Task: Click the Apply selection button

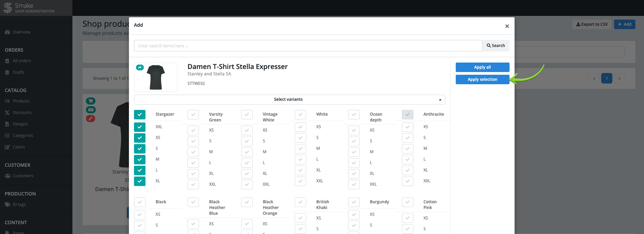Action: [482, 79]
